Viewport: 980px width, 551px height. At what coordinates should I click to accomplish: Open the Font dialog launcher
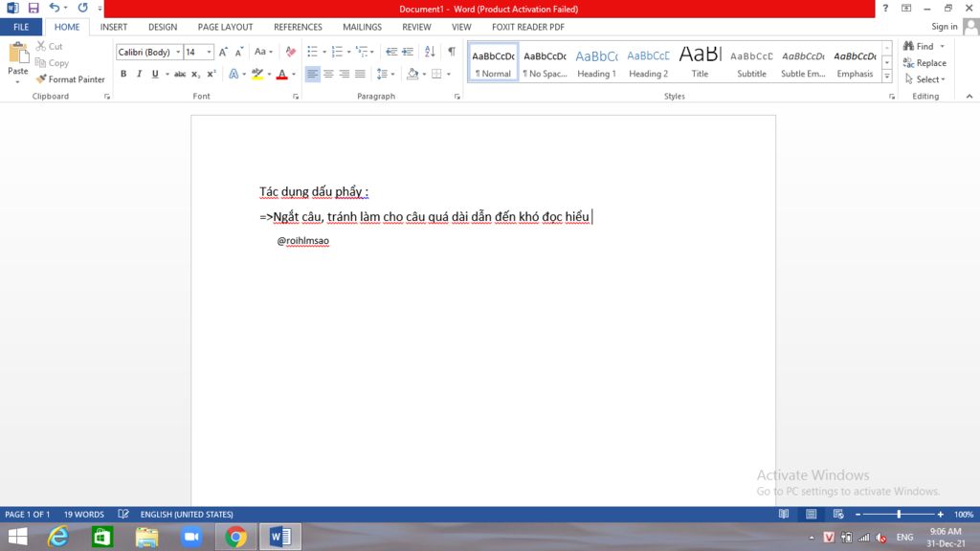pyautogui.click(x=296, y=97)
